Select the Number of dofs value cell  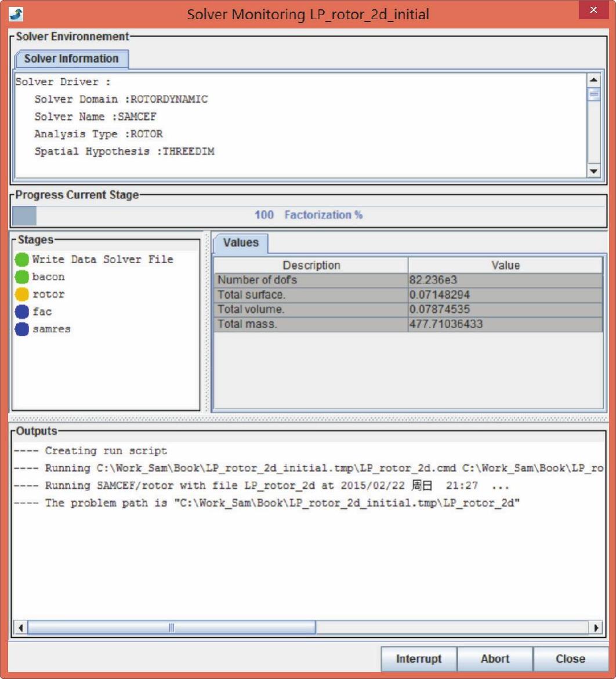[x=505, y=281]
